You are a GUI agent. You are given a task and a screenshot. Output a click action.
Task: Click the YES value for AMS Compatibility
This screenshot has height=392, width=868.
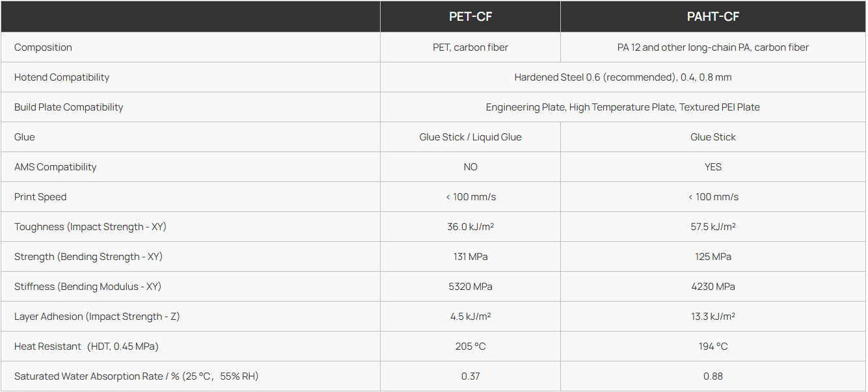713,167
